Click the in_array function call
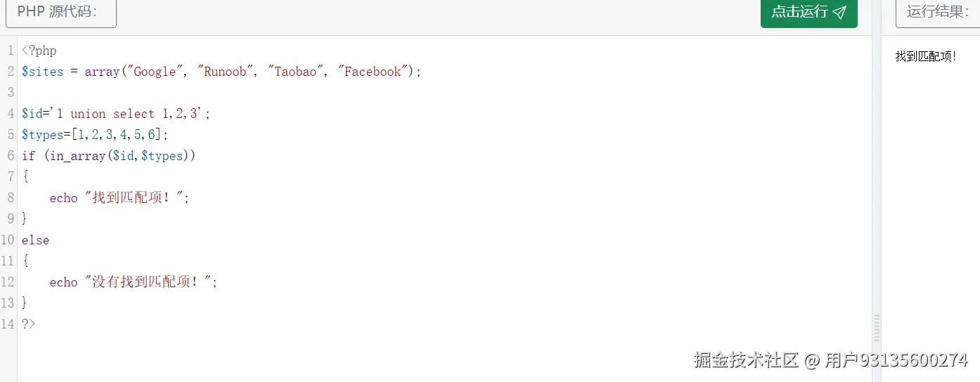 point(77,156)
